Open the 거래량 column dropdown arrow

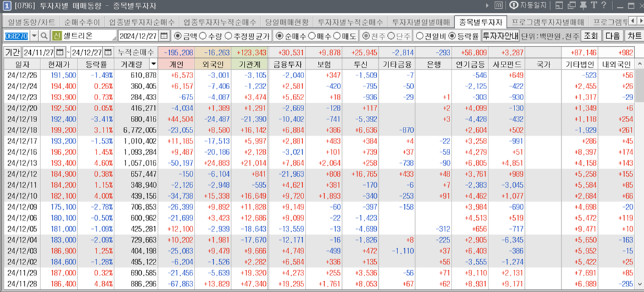(152, 63)
